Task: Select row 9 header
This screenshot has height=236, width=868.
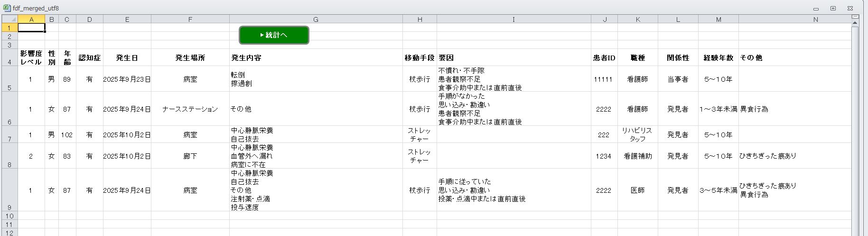Action: 9,190
